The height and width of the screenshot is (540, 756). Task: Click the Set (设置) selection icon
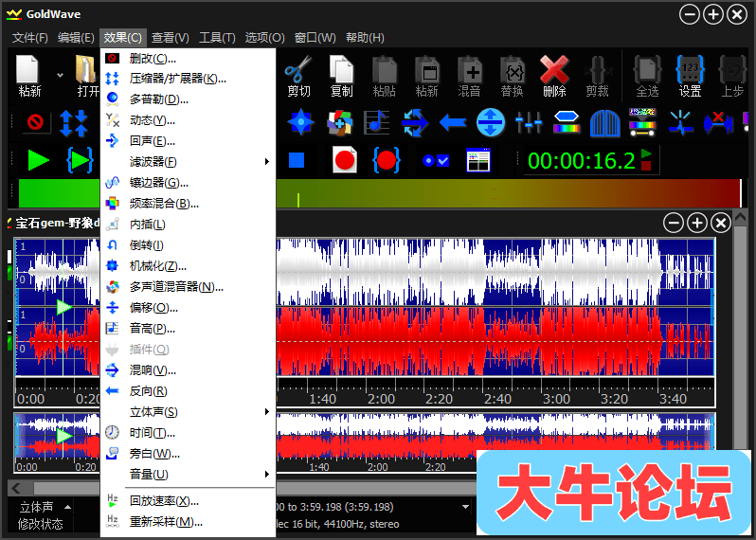[x=690, y=70]
